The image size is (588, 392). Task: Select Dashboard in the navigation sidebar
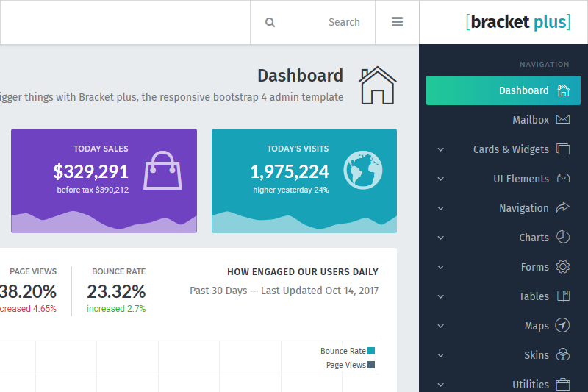click(x=523, y=90)
